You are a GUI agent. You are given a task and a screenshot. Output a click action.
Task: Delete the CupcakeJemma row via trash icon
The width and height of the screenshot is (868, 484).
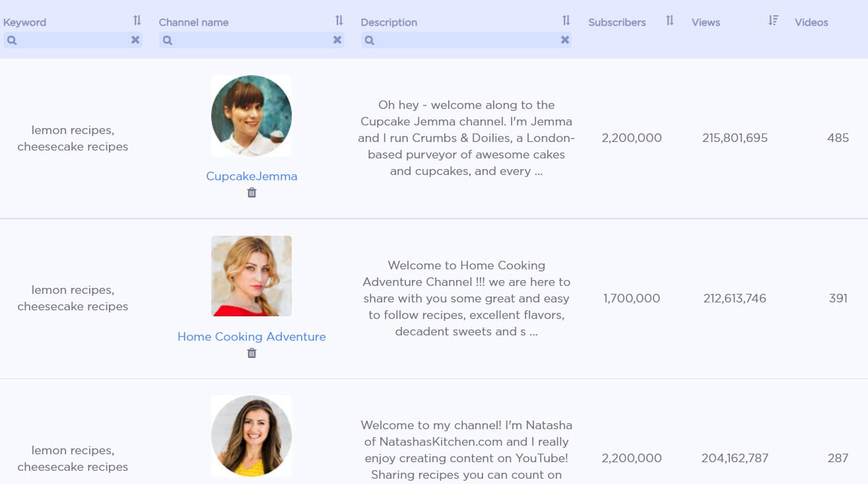[x=251, y=193]
